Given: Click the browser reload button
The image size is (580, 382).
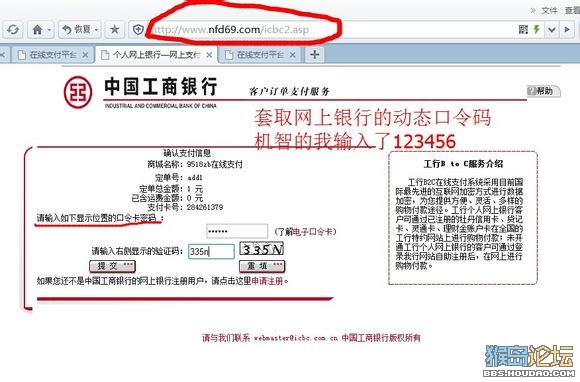Looking at the screenshot, I should 13,30.
